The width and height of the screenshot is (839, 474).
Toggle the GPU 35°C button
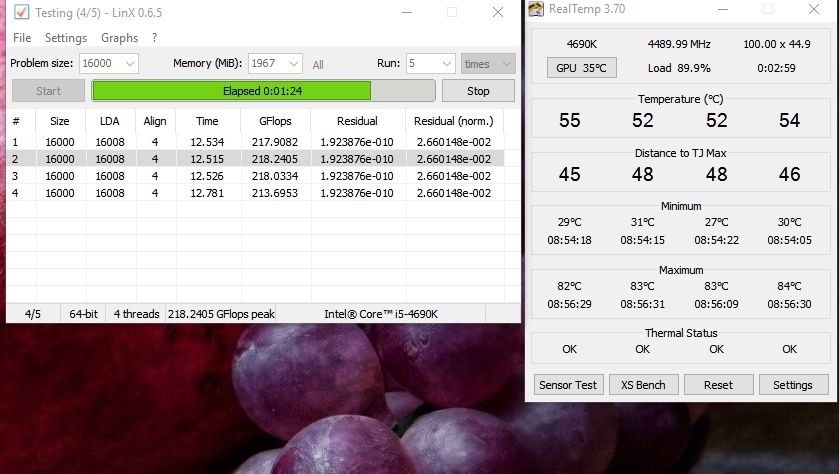(581, 68)
